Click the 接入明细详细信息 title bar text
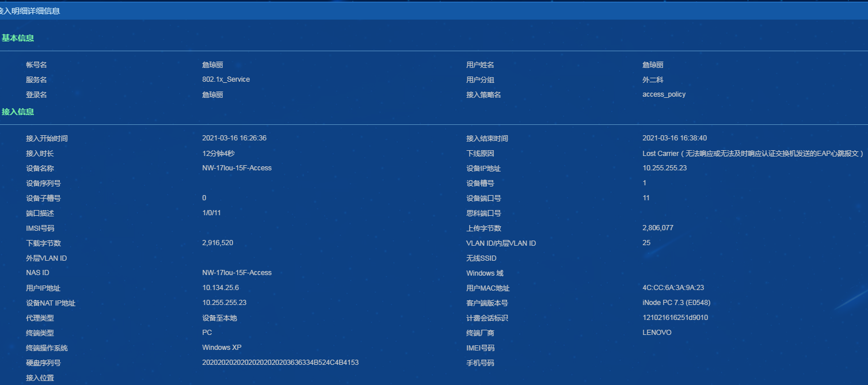 (x=30, y=11)
